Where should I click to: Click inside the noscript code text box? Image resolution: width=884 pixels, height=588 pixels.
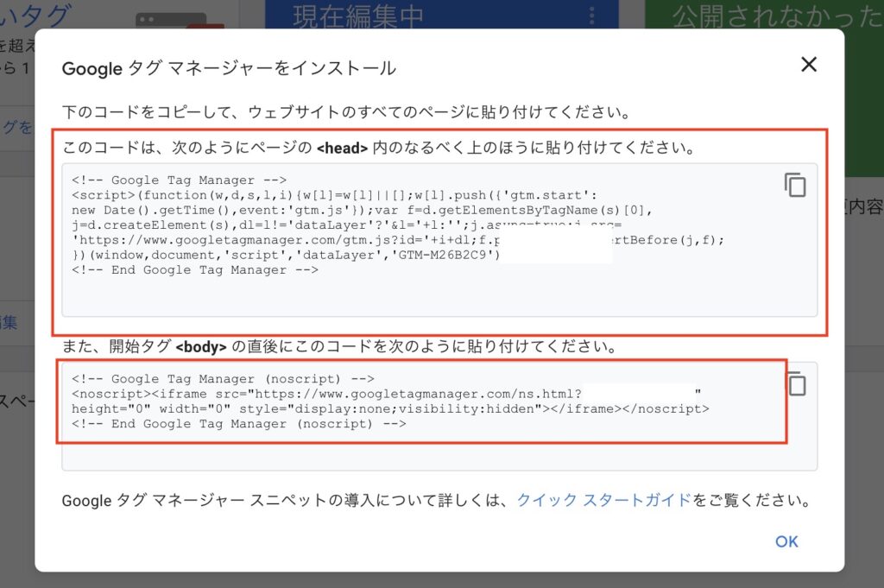[x=439, y=416]
